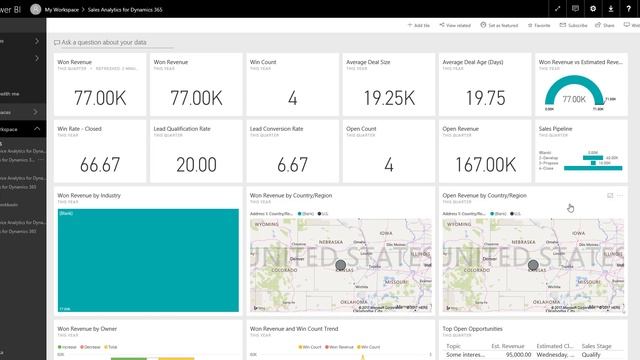
Task: Mark dashboard as Favorite
Action: coord(539,25)
